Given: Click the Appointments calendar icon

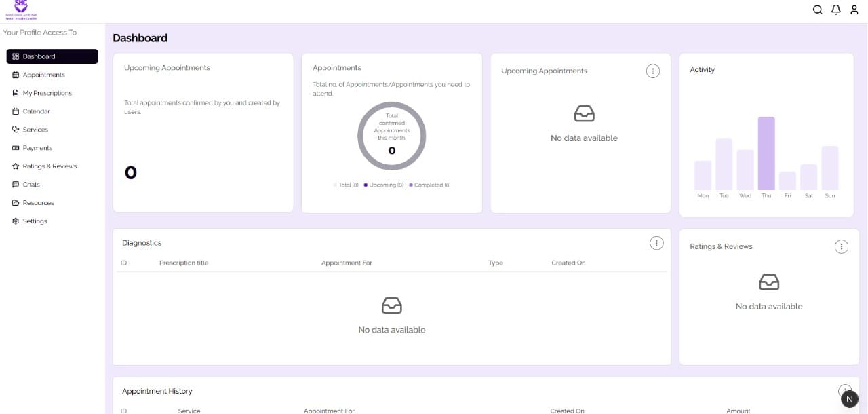Looking at the screenshot, I should pyautogui.click(x=15, y=75).
